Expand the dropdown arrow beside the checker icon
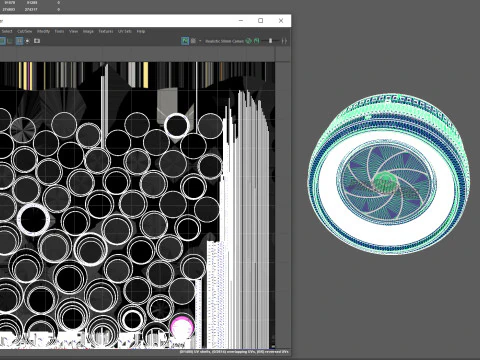 coord(200,41)
